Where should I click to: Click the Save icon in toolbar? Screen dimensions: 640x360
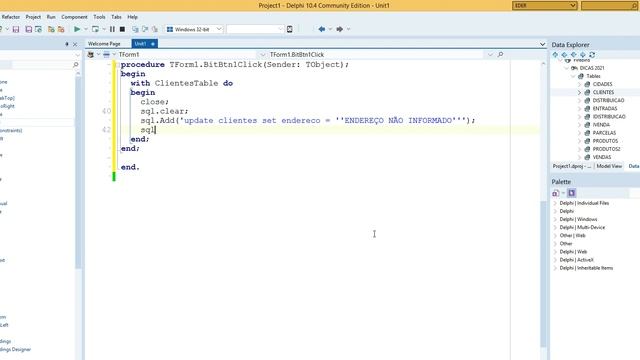[x=16, y=29]
